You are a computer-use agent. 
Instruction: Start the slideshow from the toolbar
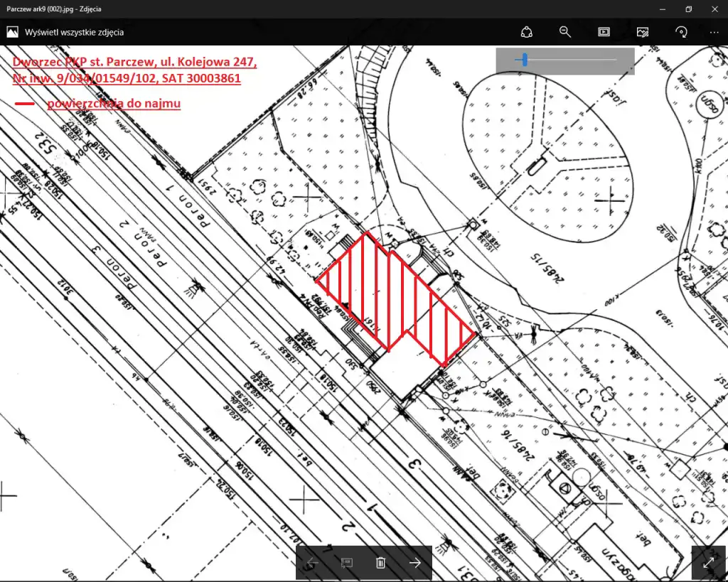pyautogui.click(x=604, y=32)
